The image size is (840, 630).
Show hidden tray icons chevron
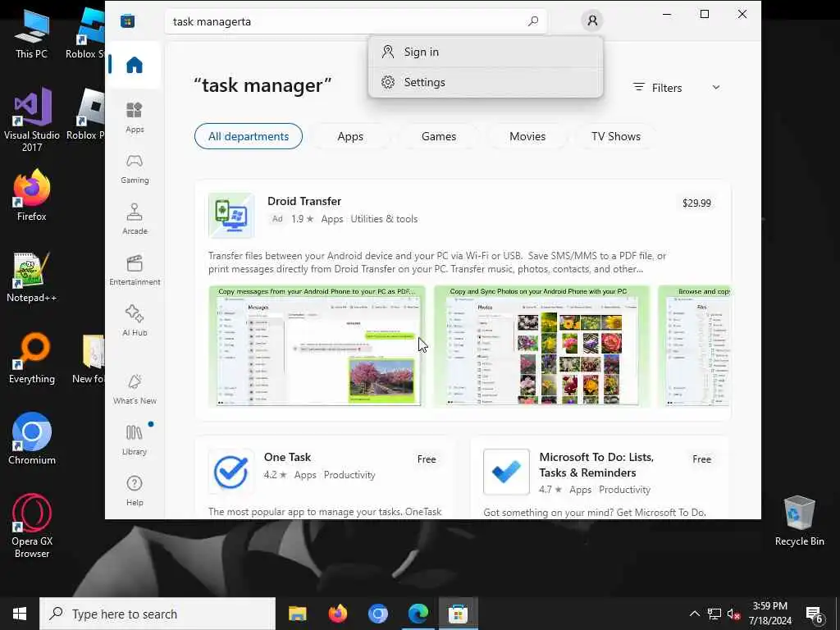[694, 614]
